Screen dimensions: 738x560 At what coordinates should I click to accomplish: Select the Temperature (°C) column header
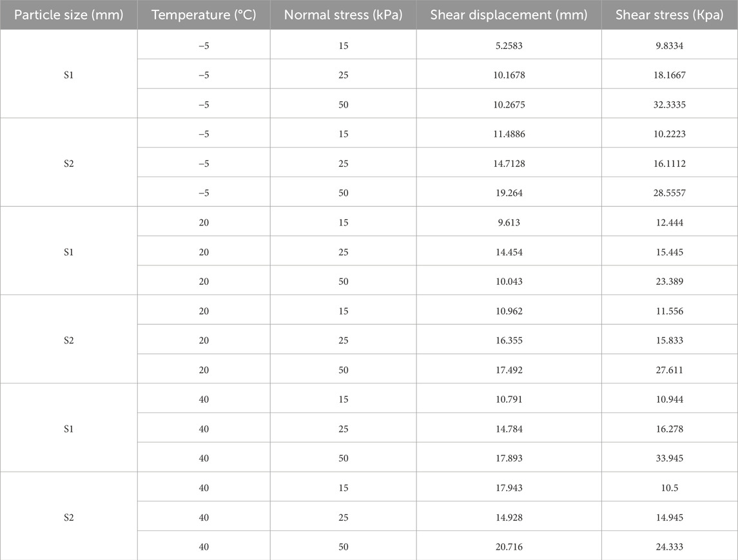(x=204, y=15)
